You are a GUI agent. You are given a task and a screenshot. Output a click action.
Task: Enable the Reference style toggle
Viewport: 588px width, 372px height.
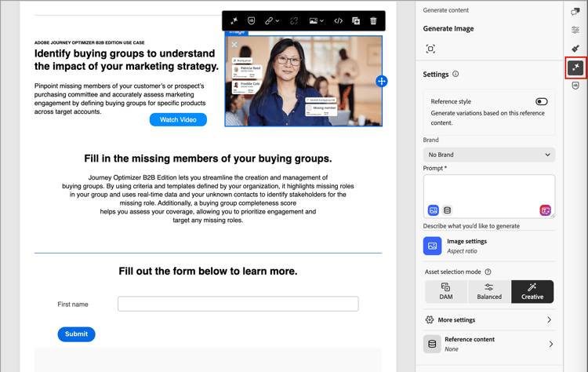(541, 101)
